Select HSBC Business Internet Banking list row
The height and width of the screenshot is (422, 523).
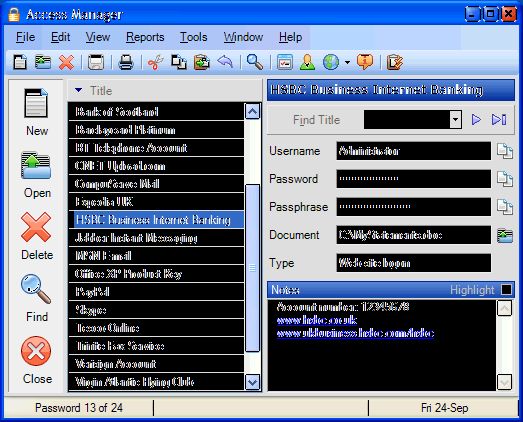click(156, 220)
